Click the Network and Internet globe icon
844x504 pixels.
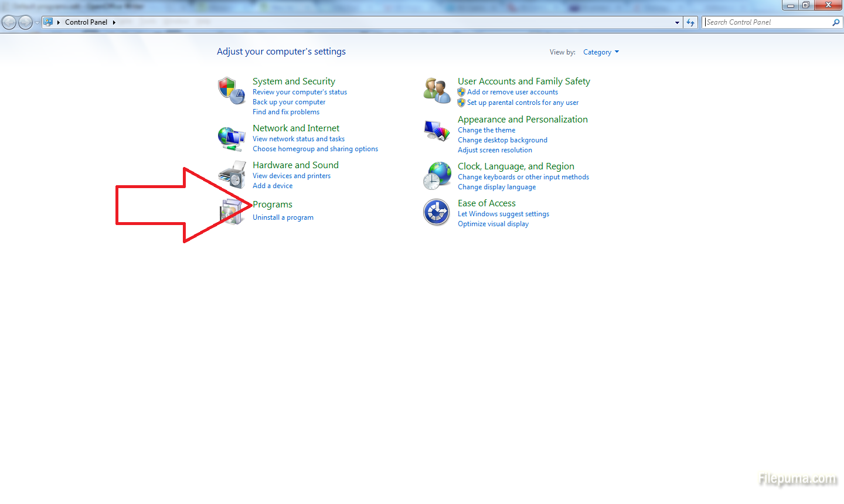pyautogui.click(x=232, y=138)
